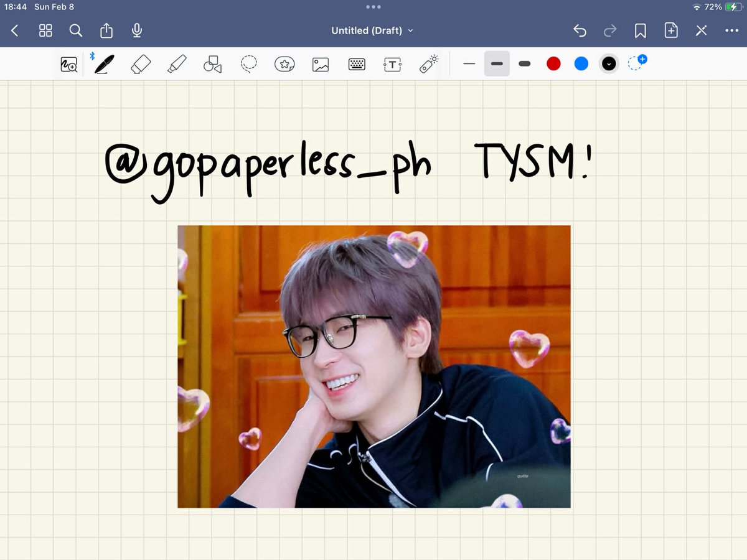This screenshot has width=747, height=560.
Task: Select the Eraser tool
Action: click(x=141, y=64)
